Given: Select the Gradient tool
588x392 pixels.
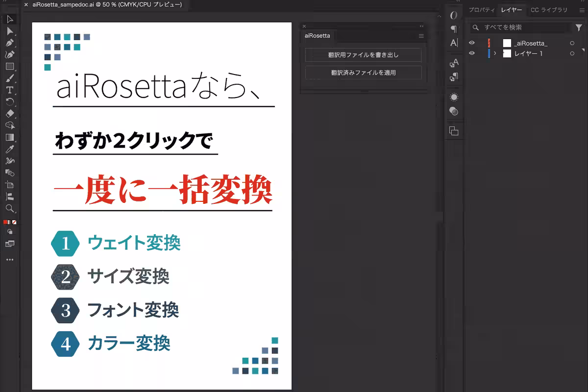Looking at the screenshot, I should 10,137.
